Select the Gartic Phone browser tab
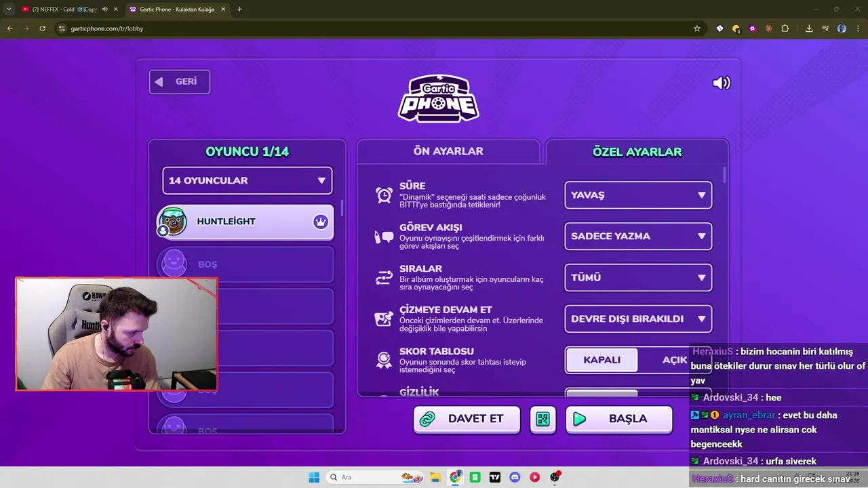Viewport: 868px width, 488px height. (x=176, y=9)
